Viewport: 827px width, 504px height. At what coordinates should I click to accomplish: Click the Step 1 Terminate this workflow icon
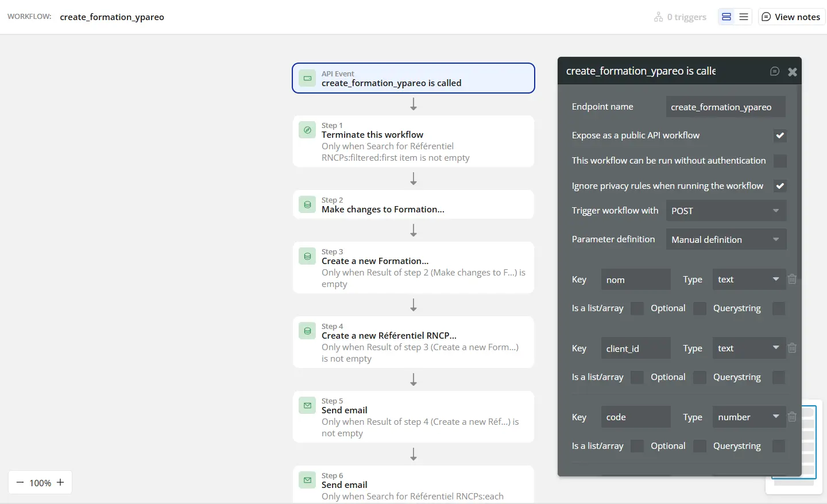[307, 130]
